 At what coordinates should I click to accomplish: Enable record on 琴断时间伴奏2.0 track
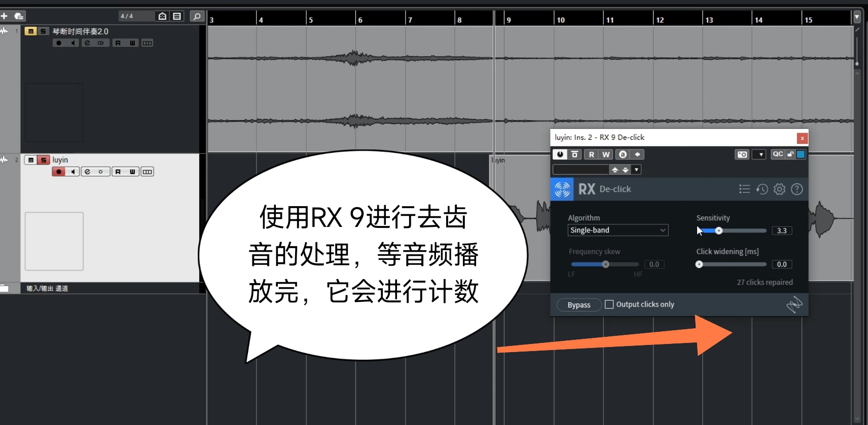[x=59, y=43]
